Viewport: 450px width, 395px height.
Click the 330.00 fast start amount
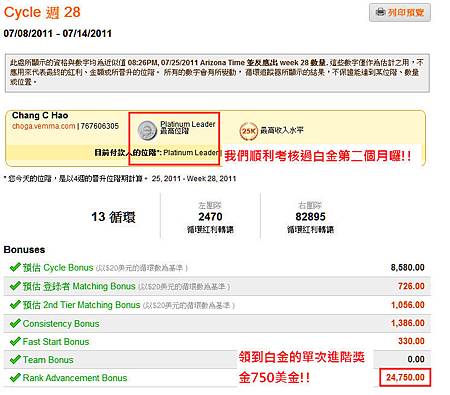click(x=411, y=341)
